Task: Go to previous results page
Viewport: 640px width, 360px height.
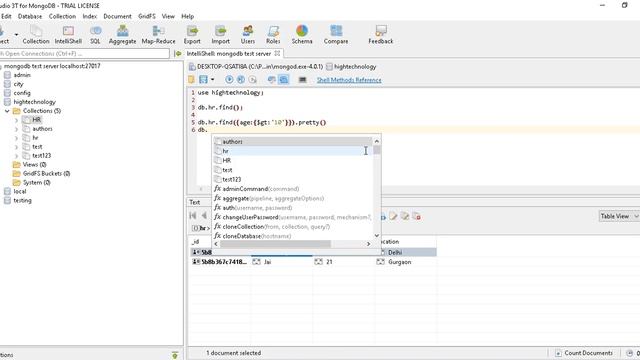Action: [x=204, y=216]
